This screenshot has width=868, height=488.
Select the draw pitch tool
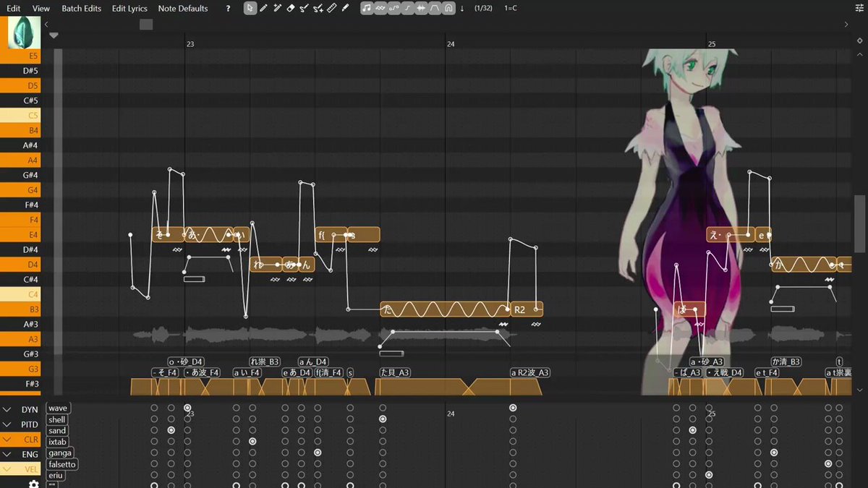(x=305, y=8)
